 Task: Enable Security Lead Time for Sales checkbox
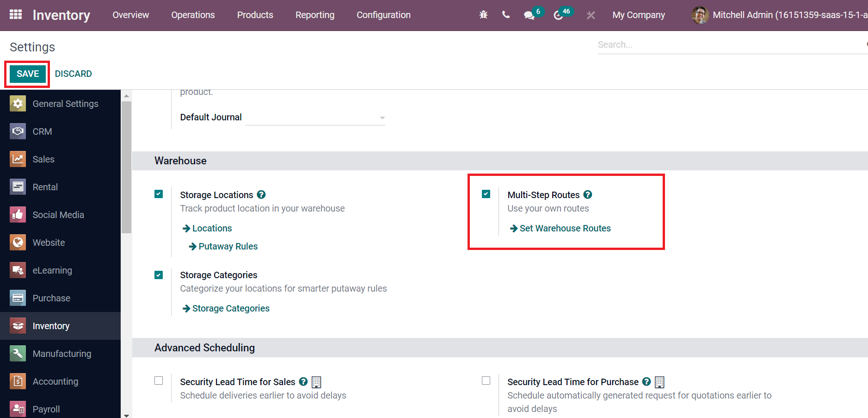click(x=159, y=381)
